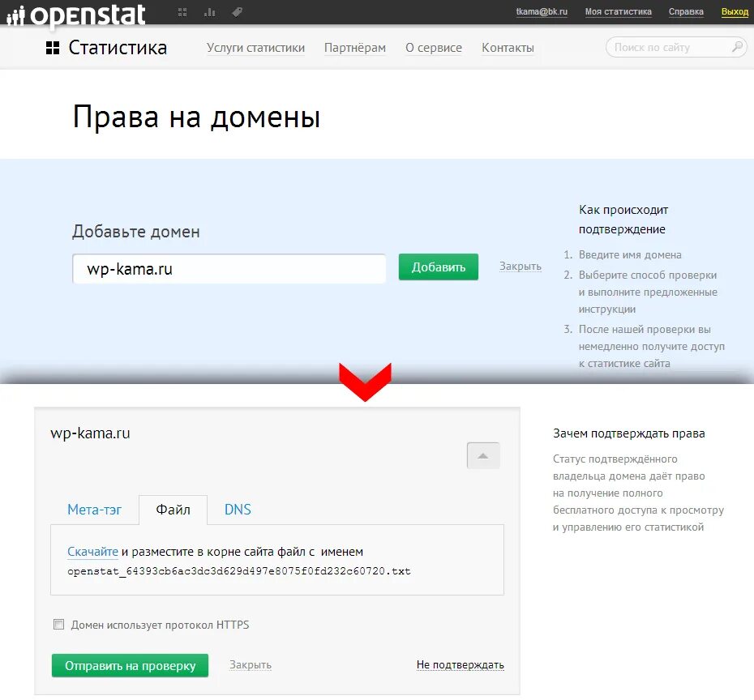Open Моя статистика link
Viewport: 754px width, 700px height.
tap(619, 11)
